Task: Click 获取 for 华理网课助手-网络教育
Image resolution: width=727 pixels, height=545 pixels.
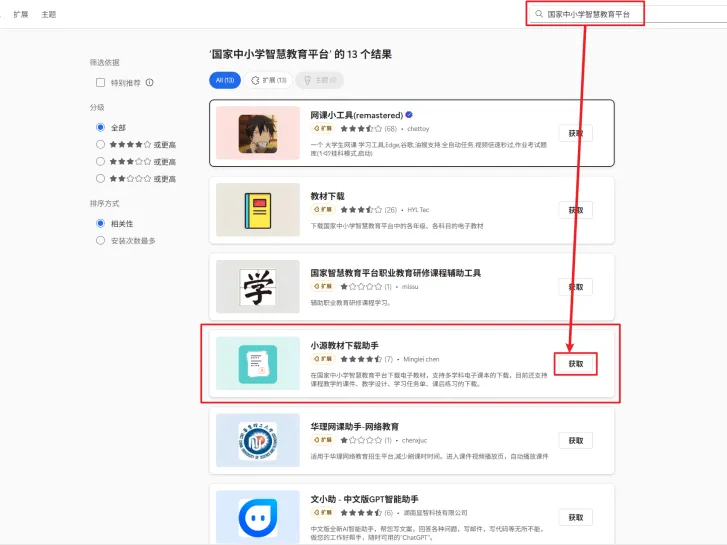Action: click(575, 441)
